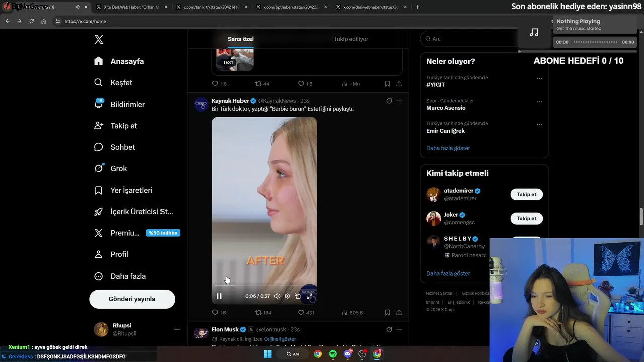Open video settings gear
Viewport: 644px width, 362px height.
coord(287,296)
